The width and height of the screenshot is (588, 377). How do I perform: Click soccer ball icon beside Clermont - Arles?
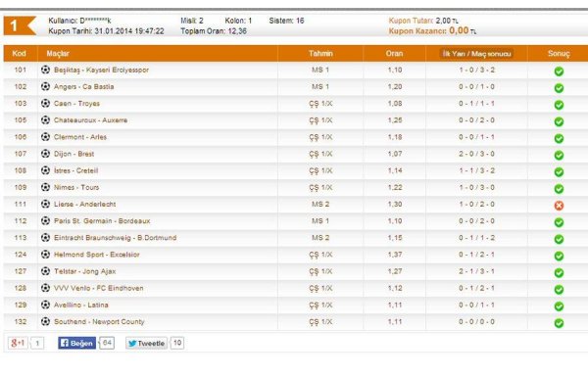(x=45, y=137)
